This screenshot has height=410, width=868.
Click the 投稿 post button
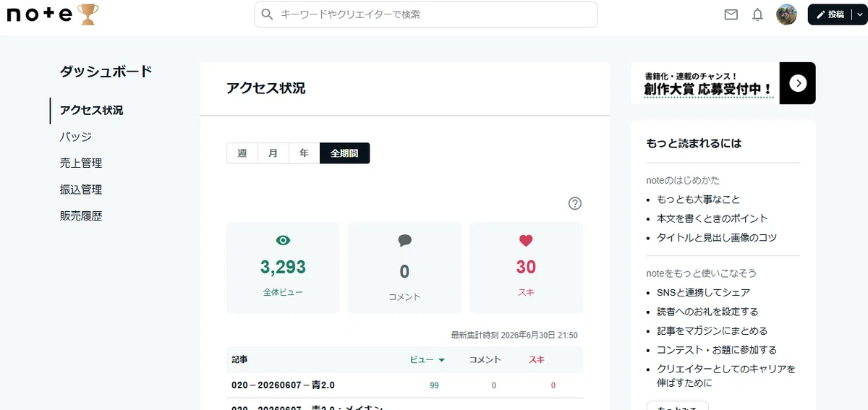(x=830, y=14)
